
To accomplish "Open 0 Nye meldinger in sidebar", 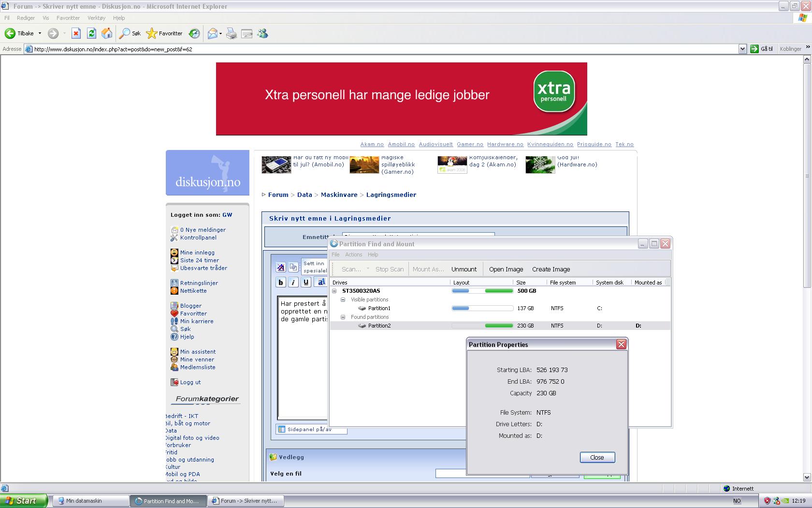I will click(x=203, y=230).
